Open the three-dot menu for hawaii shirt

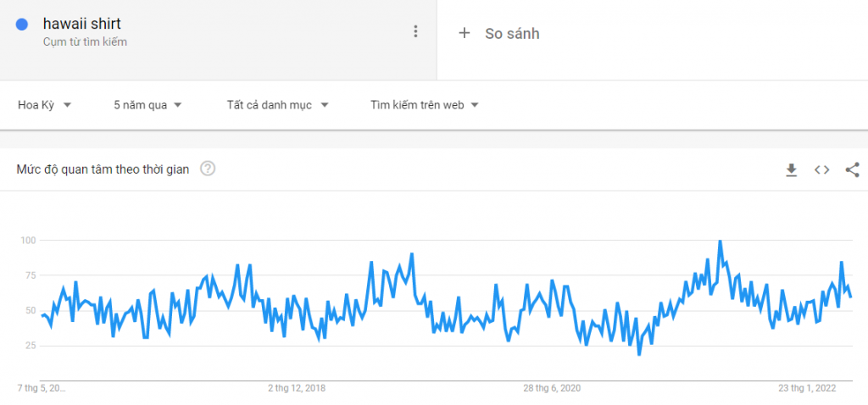(415, 32)
